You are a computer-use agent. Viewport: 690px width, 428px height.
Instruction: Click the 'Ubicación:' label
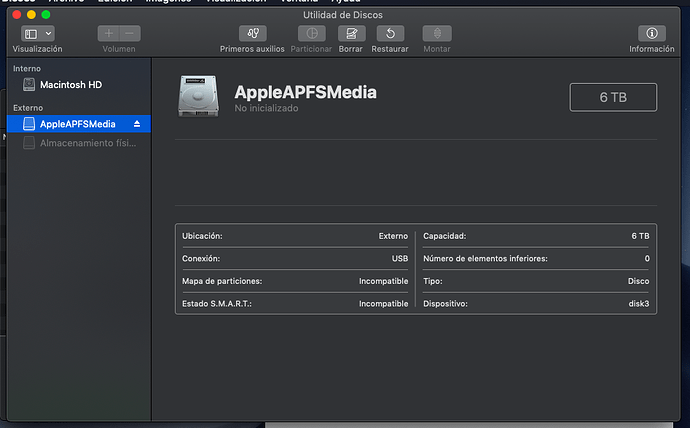tap(202, 236)
